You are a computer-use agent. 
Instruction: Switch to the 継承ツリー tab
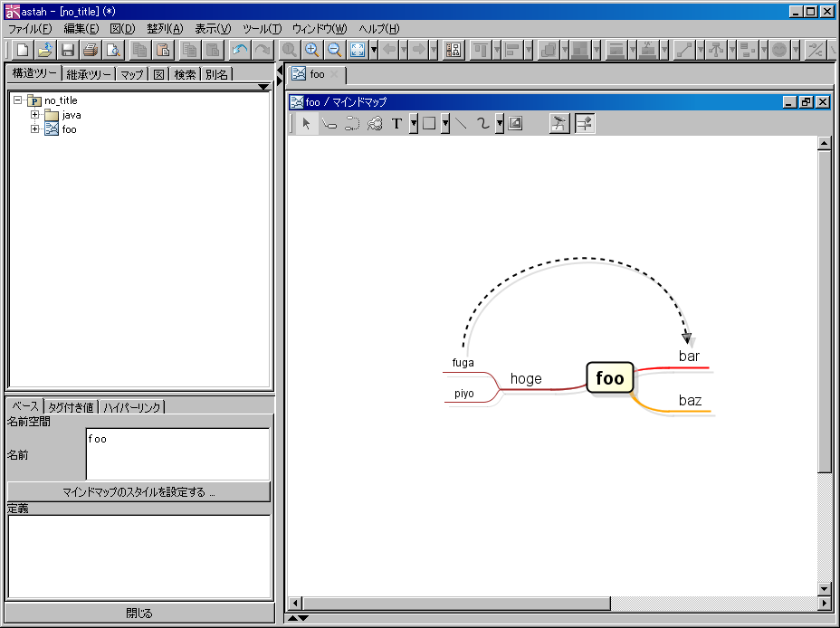tap(89, 74)
